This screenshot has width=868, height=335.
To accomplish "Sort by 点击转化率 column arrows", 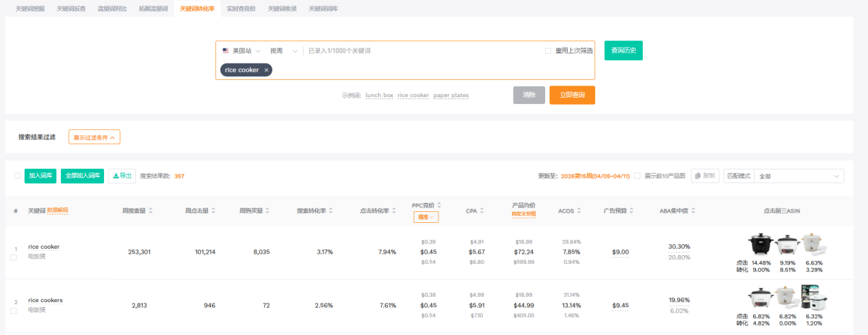I will tap(393, 211).
